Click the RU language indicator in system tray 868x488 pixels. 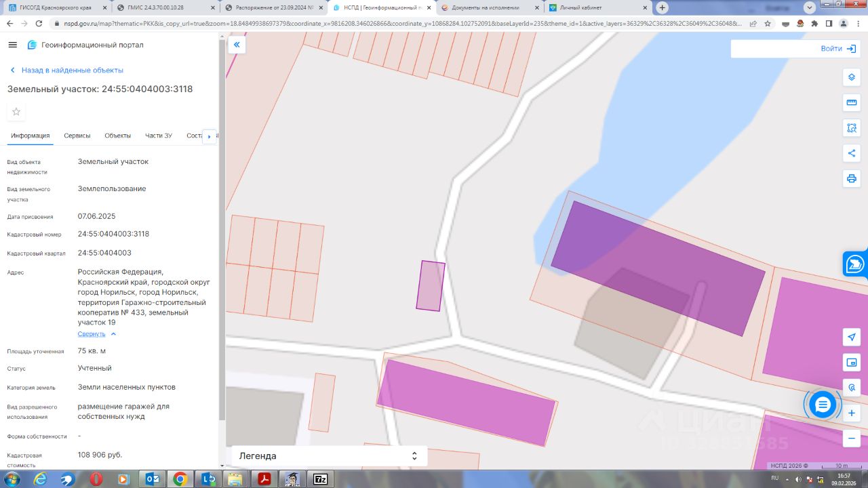click(x=774, y=478)
